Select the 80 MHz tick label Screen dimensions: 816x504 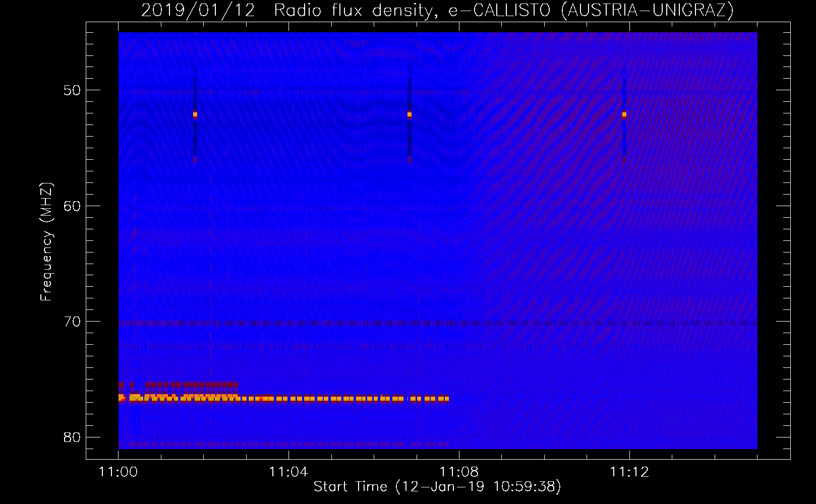[72, 437]
